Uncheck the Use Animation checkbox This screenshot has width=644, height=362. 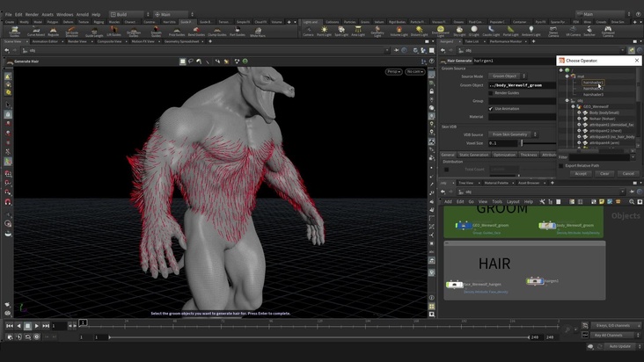point(491,109)
